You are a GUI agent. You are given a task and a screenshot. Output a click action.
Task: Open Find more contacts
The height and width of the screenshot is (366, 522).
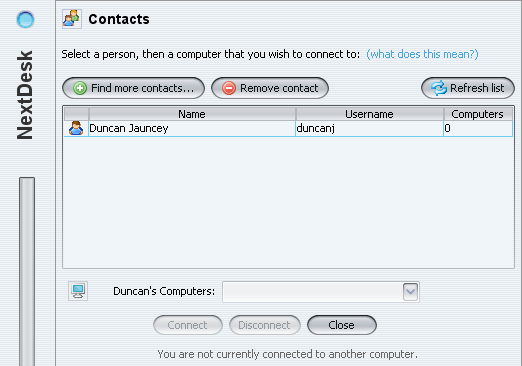133,88
